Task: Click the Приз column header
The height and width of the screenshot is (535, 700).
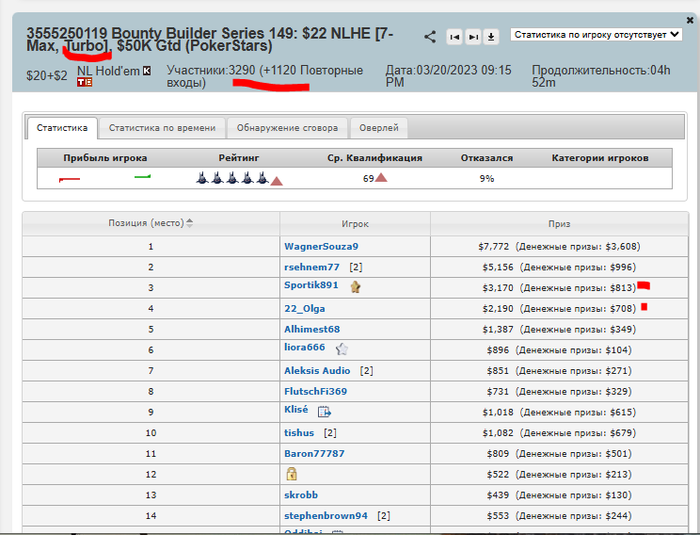Action: point(559,224)
